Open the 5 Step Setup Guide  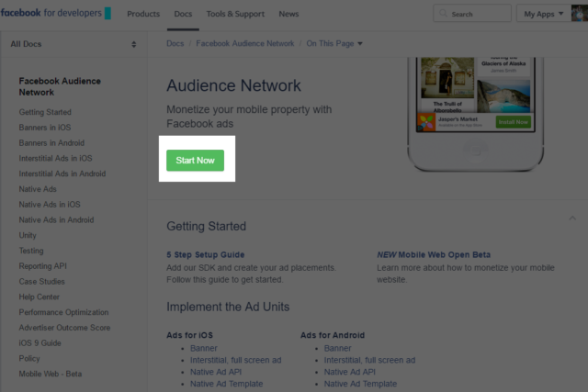coord(206,254)
